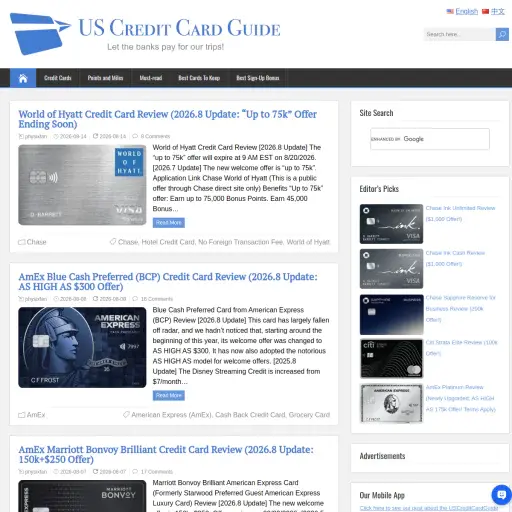Open the AmEx category under BCP post
512x512 pixels.
(36, 415)
